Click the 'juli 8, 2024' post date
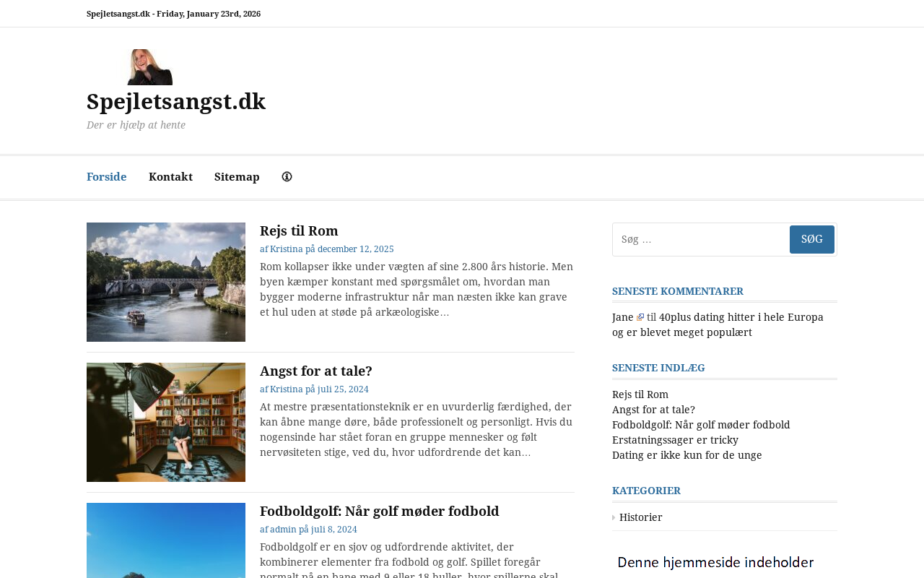This screenshot has height=578, width=924. (x=334, y=530)
